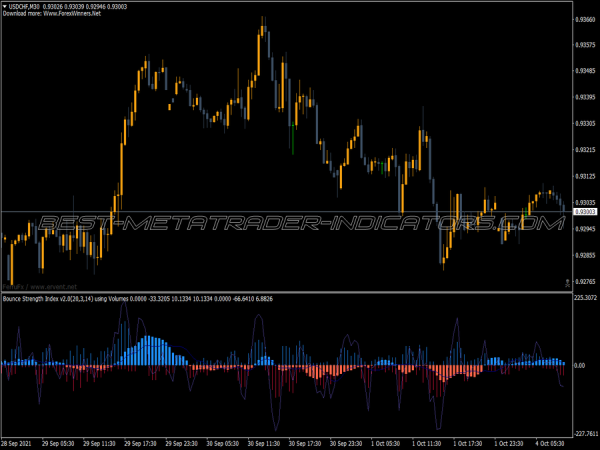Click the '29 Sep 11:30' time label

tap(99, 444)
